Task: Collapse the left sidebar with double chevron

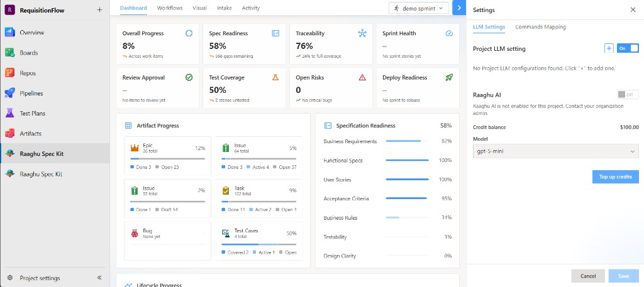Action: pyautogui.click(x=99, y=278)
